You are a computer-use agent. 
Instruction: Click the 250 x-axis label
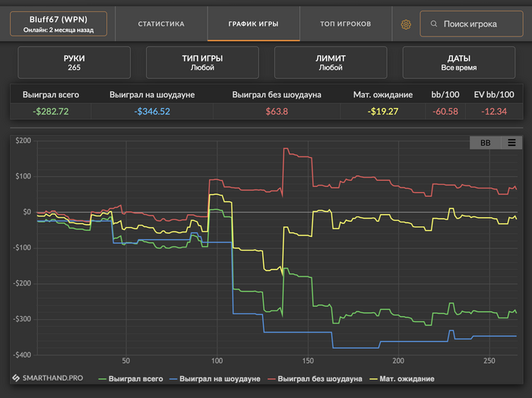tap(489, 361)
